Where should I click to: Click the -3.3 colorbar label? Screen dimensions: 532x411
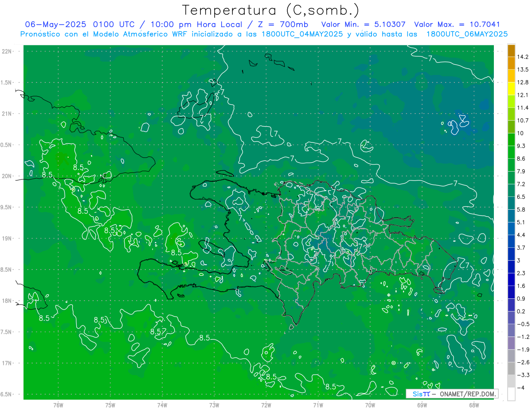[523, 375]
